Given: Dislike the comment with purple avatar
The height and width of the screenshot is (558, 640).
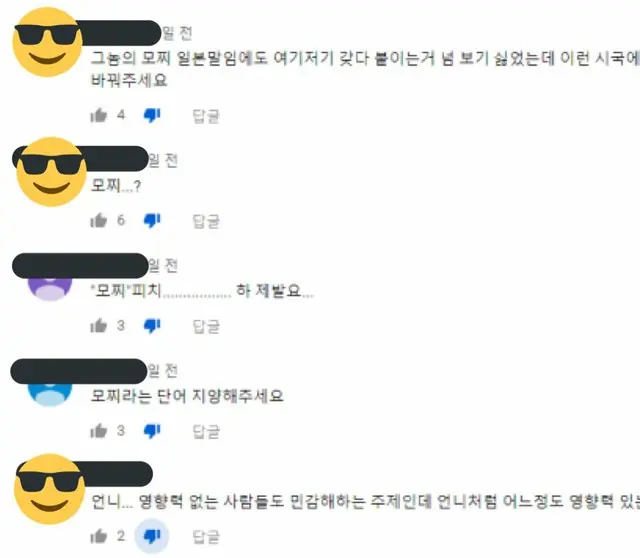Looking at the screenshot, I should tap(152, 326).
